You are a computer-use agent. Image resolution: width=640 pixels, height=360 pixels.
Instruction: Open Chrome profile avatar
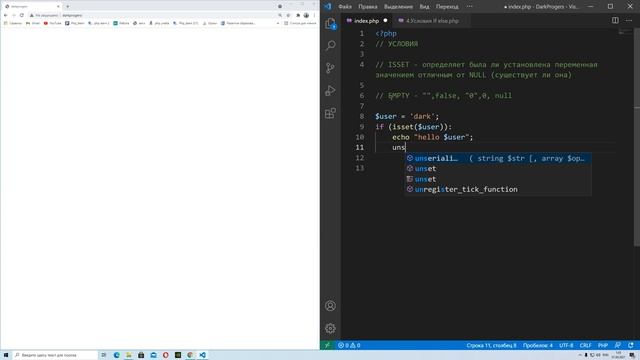click(x=306, y=15)
